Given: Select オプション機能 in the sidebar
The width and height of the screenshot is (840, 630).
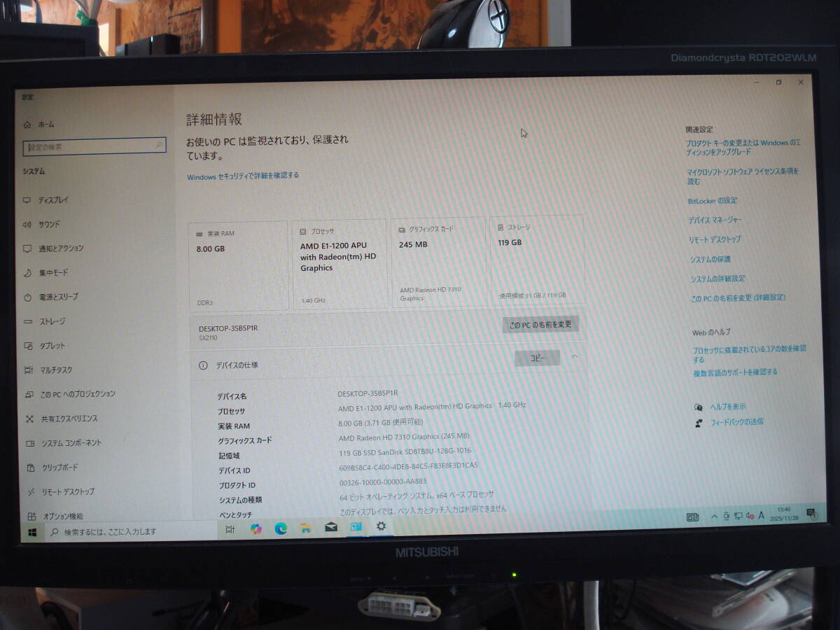Looking at the screenshot, I should (55, 516).
